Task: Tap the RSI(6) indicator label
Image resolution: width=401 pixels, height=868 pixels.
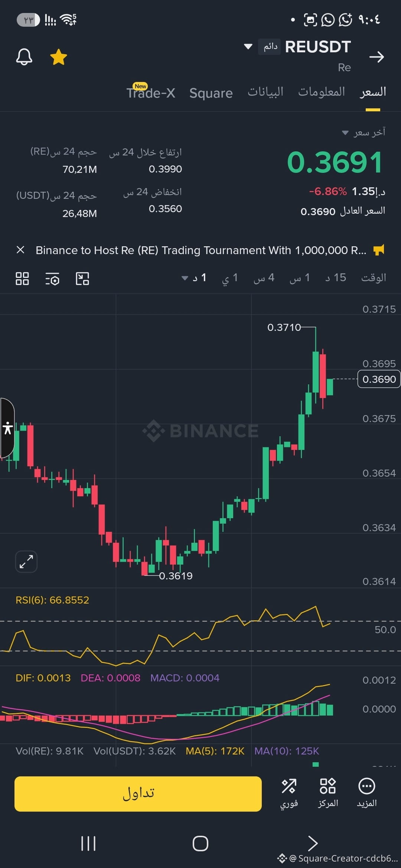Action: tap(52, 600)
